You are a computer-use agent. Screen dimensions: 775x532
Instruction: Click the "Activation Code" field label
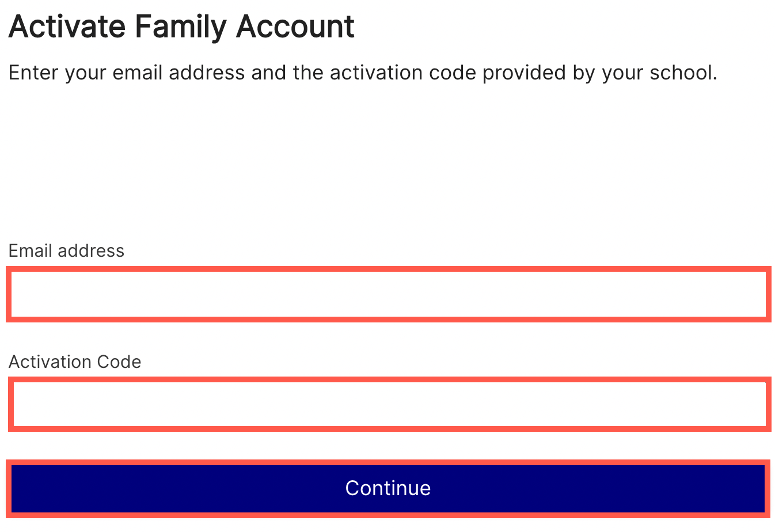pyautogui.click(x=75, y=362)
